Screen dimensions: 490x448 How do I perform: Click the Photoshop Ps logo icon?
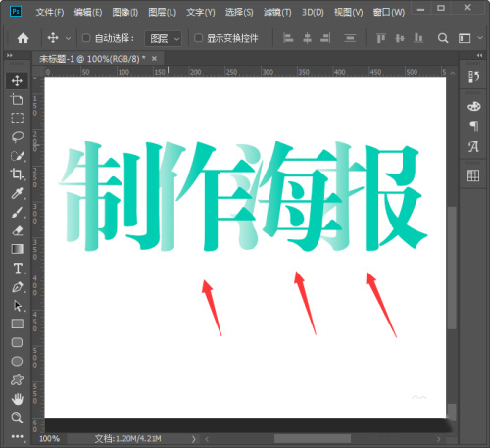16,12
